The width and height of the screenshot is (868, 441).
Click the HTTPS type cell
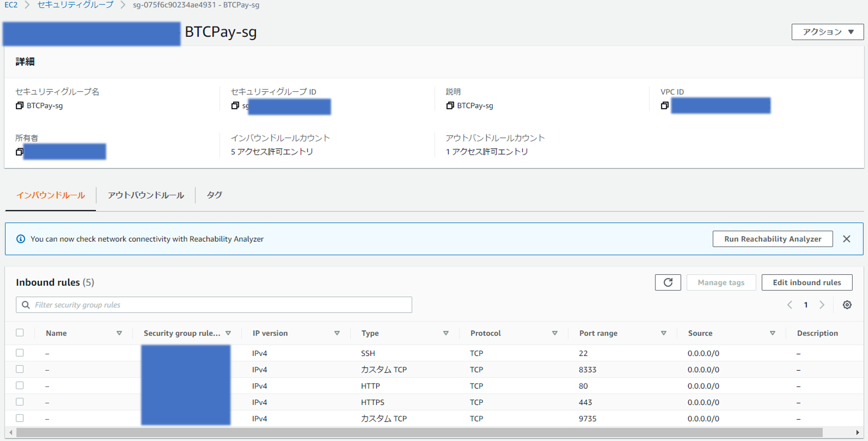coord(373,402)
